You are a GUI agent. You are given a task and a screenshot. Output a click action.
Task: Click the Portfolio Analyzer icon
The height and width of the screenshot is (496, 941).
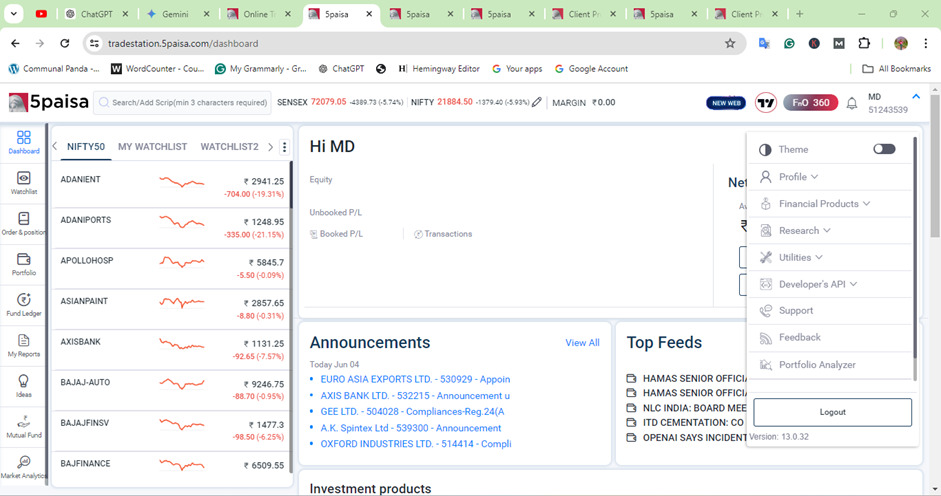[766, 364]
